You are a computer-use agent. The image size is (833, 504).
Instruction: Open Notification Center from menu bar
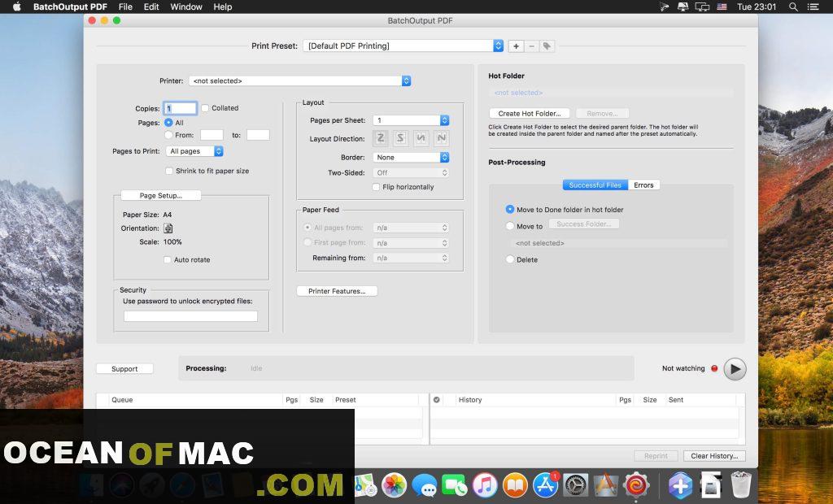(813, 7)
